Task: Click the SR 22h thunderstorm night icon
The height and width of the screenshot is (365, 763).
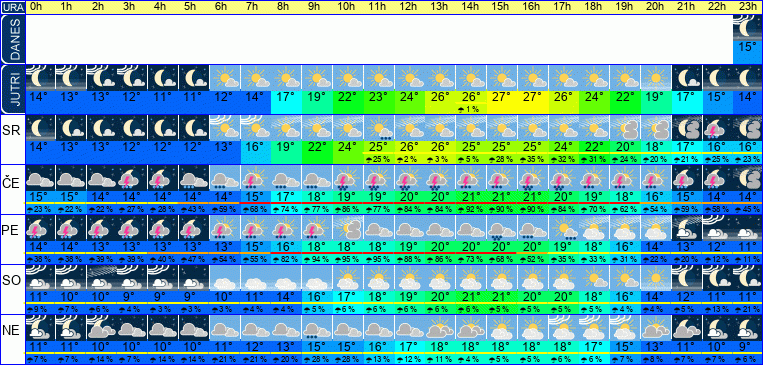Action: (x=718, y=128)
